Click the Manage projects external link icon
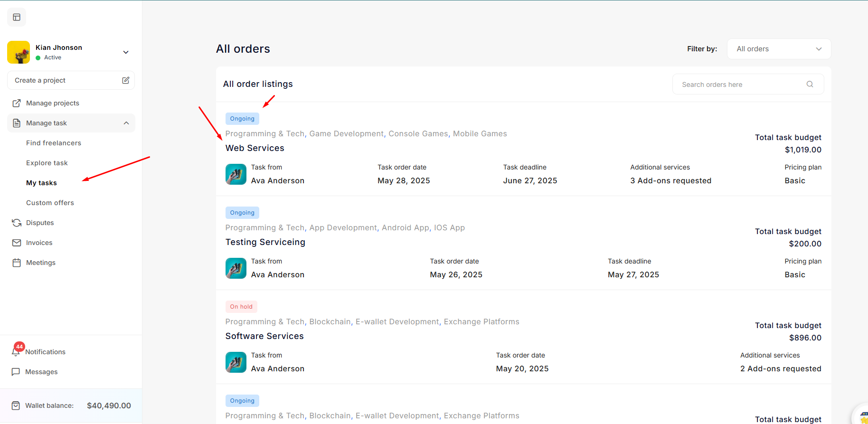Screen dimensions: 868x424 click(x=17, y=103)
